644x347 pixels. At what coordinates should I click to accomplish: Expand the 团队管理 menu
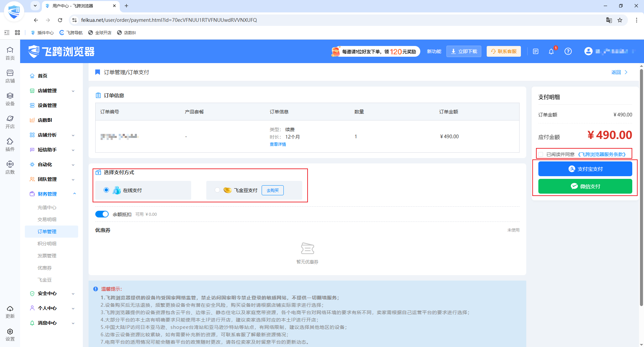tap(52, 179)
